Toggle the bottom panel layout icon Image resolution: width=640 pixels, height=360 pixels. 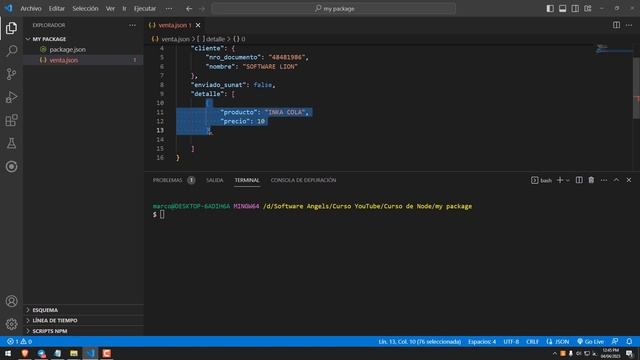[x=562, y=9]
